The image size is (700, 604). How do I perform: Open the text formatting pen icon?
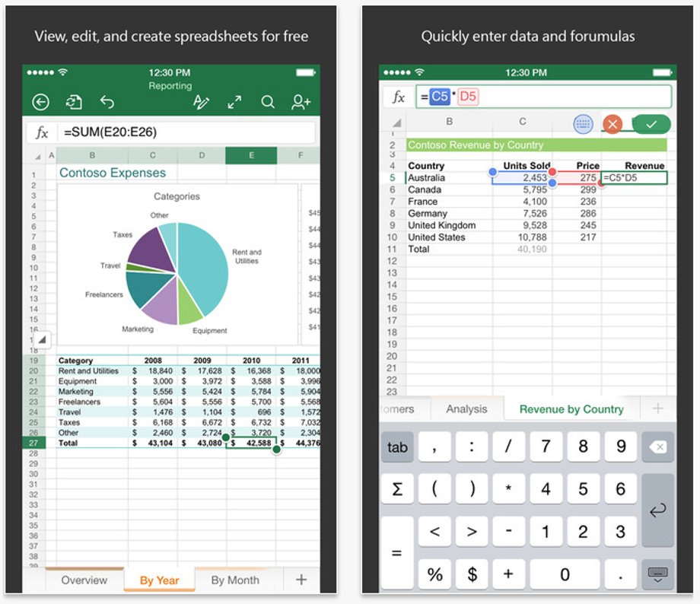201,102
